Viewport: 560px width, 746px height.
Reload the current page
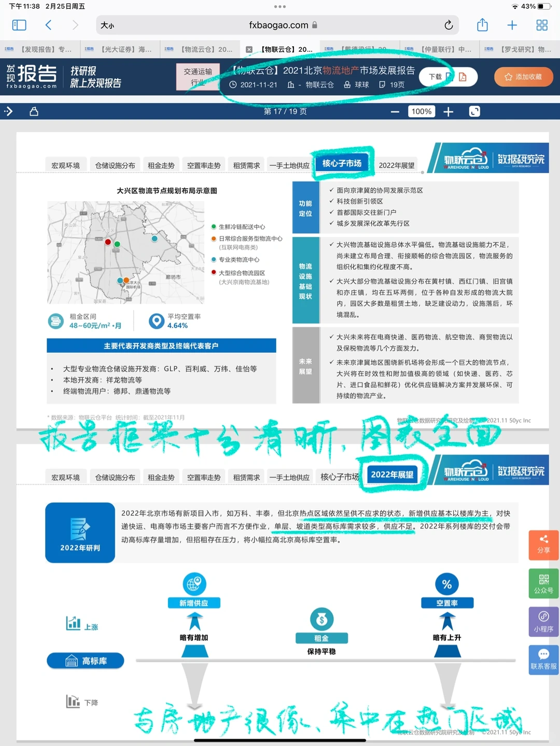[x=449, y=25]
